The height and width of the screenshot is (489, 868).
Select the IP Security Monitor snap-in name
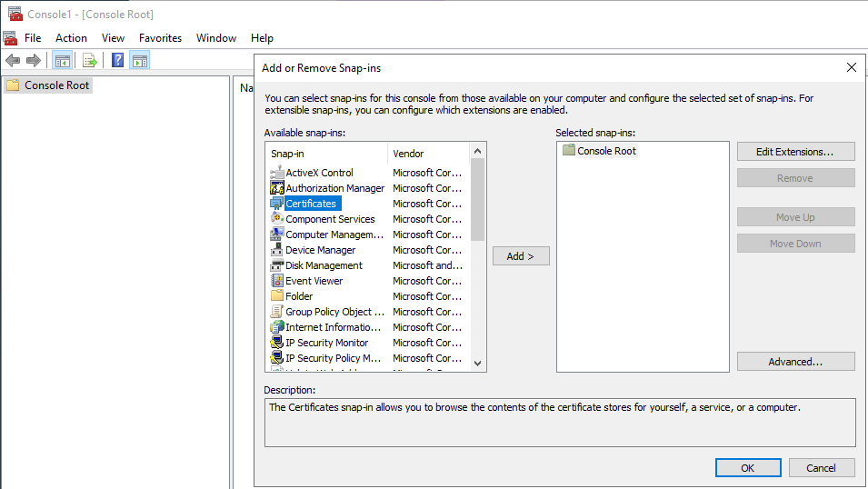click(x=327, y=343)
